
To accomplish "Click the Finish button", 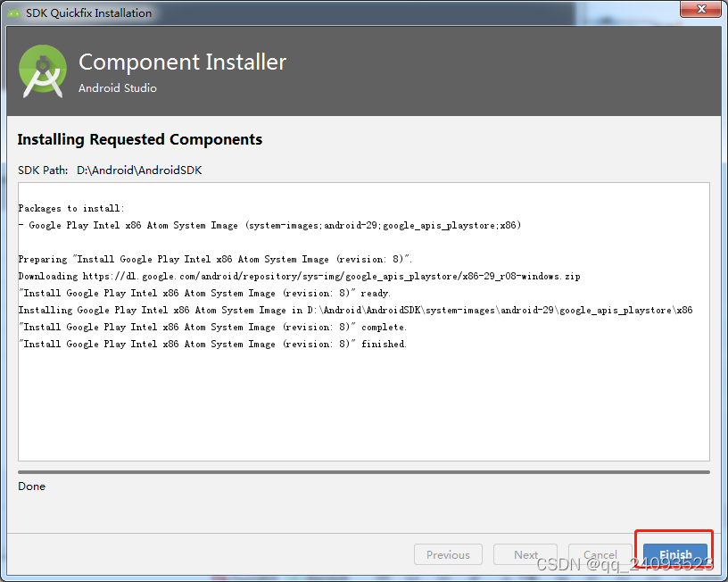I will point(674,554).
